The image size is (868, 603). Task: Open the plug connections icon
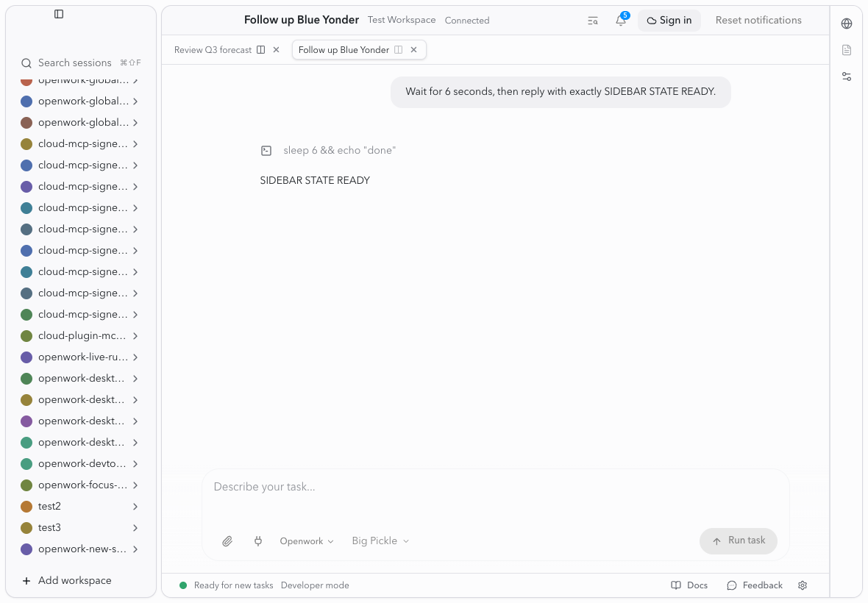coord(258,541)
